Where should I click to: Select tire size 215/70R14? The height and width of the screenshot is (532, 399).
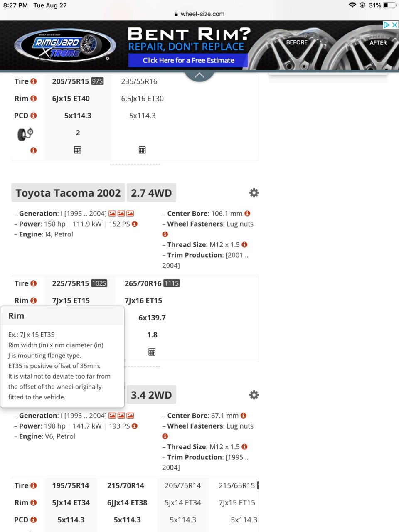click(126, 485)
